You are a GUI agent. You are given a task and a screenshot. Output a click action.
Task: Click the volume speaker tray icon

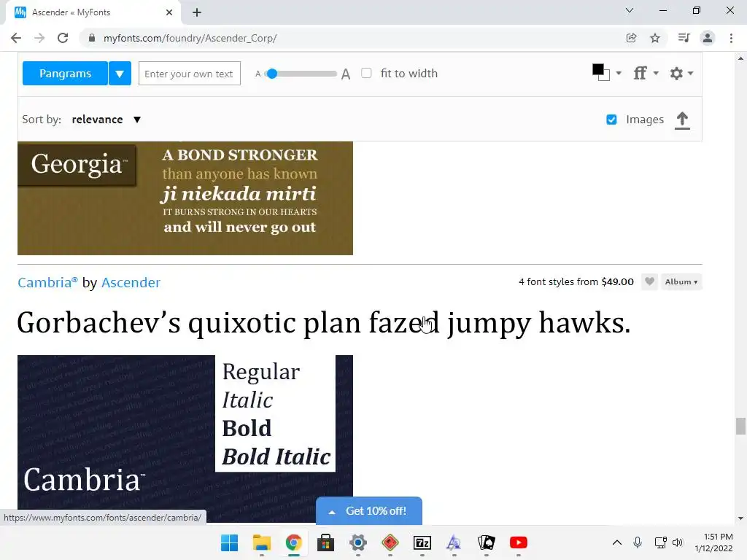[x=678, y=542]
